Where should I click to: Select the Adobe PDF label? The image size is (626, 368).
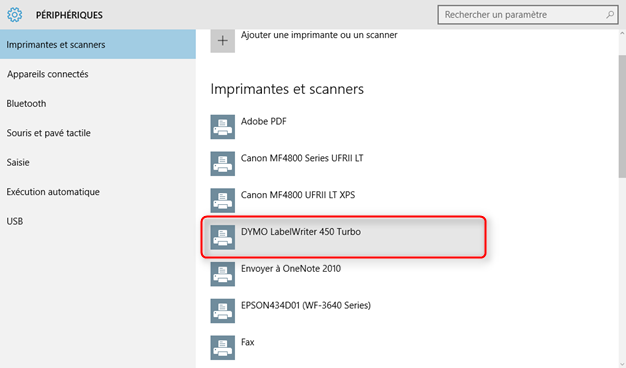tap(263, 121)
